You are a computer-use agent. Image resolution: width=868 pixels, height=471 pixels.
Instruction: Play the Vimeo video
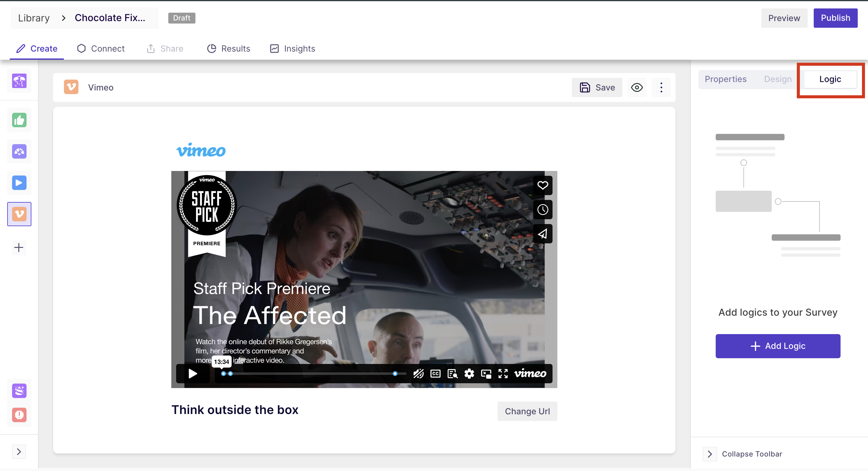193,373
